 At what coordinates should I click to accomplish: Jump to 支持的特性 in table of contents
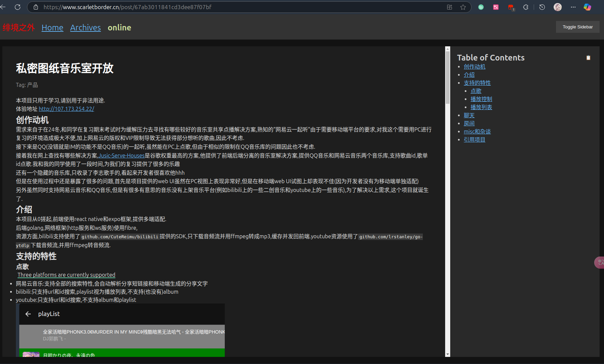[477, 83]
